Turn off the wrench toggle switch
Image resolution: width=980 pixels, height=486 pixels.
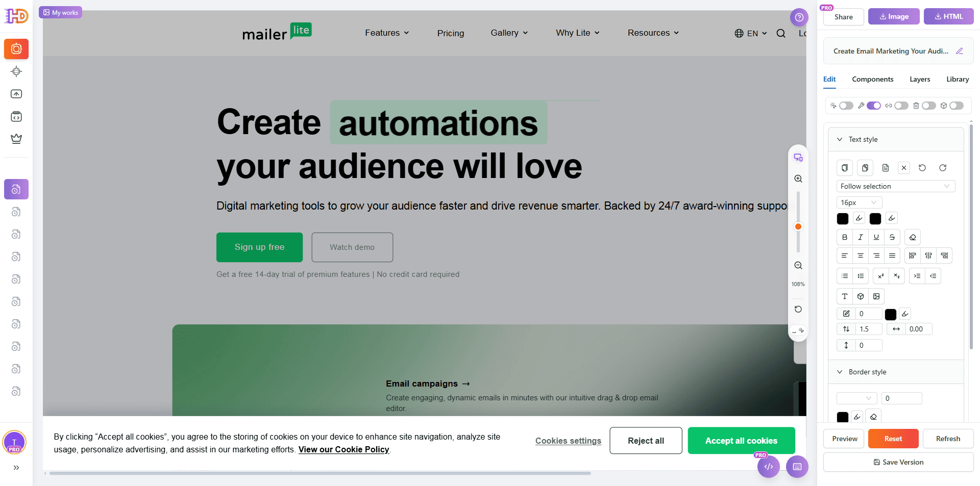tap(874, 106)
